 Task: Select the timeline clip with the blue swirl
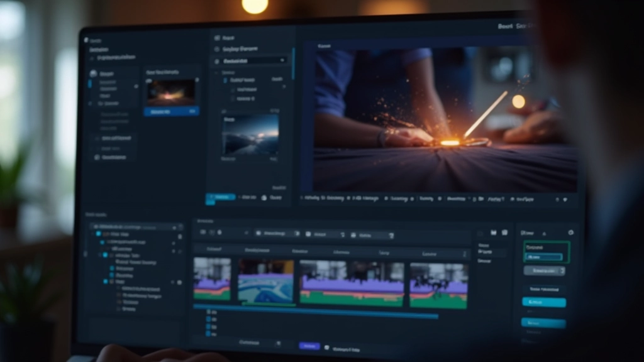tap(266, 282)
